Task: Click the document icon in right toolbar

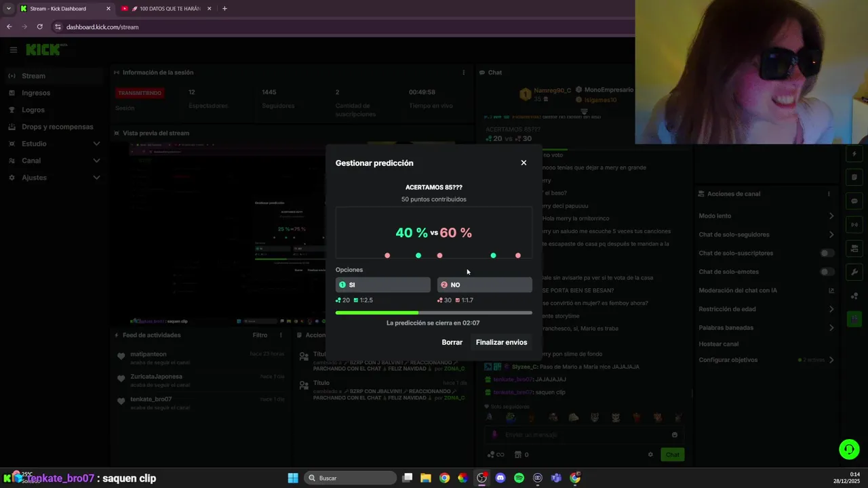Action: tap(854, 178)
